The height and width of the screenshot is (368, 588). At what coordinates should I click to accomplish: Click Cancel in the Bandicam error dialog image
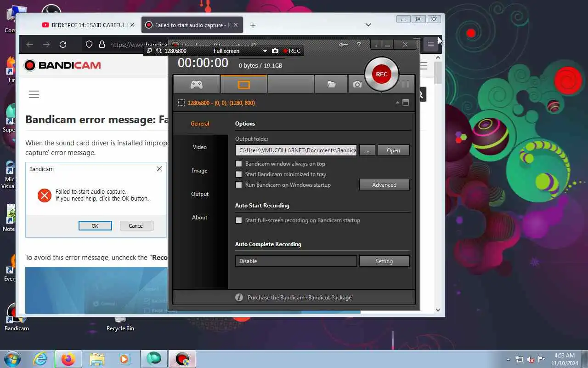[x=136, y=226]
